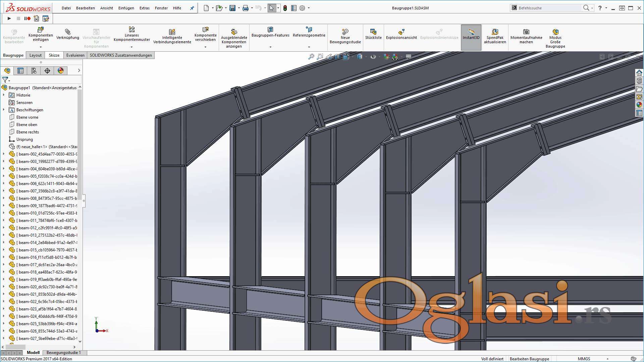Open the Einfügen menu

pos(126,8)
